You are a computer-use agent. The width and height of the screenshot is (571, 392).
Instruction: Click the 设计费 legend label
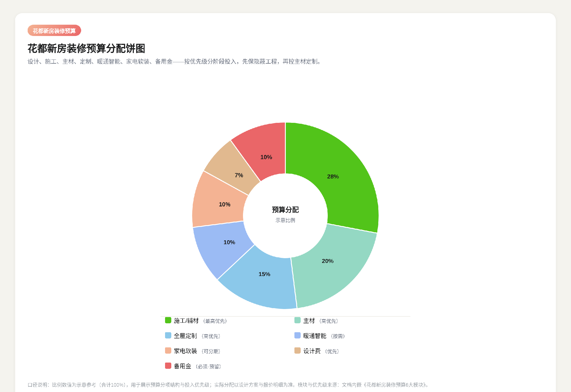(312, 351)
